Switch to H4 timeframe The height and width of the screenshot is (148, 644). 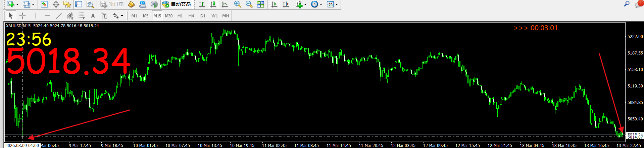pyautogui.click(x=191, y=15)
